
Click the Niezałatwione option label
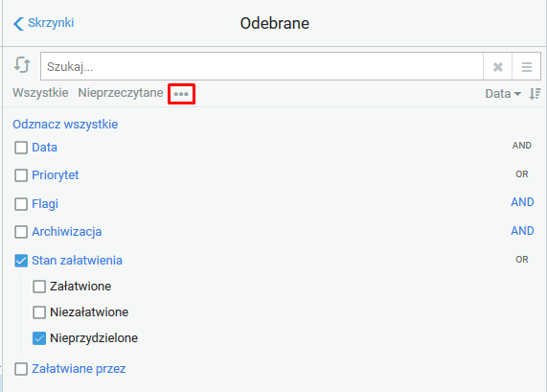pos(89,312)
